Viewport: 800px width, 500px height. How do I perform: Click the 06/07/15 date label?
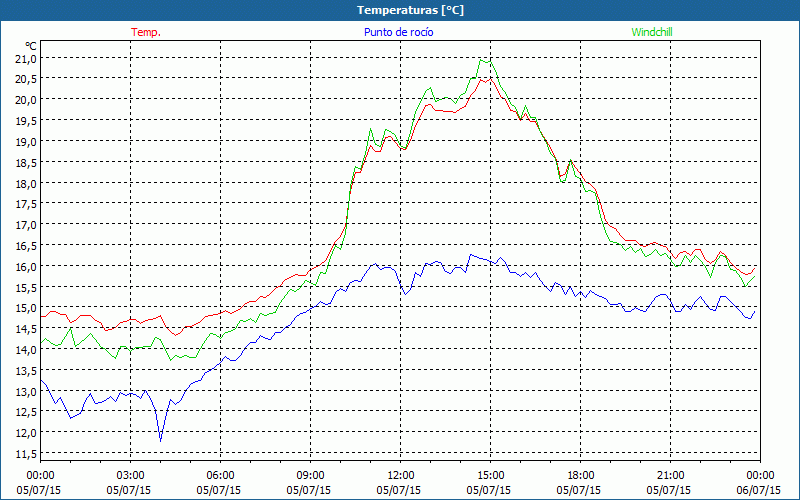[759, 490]
